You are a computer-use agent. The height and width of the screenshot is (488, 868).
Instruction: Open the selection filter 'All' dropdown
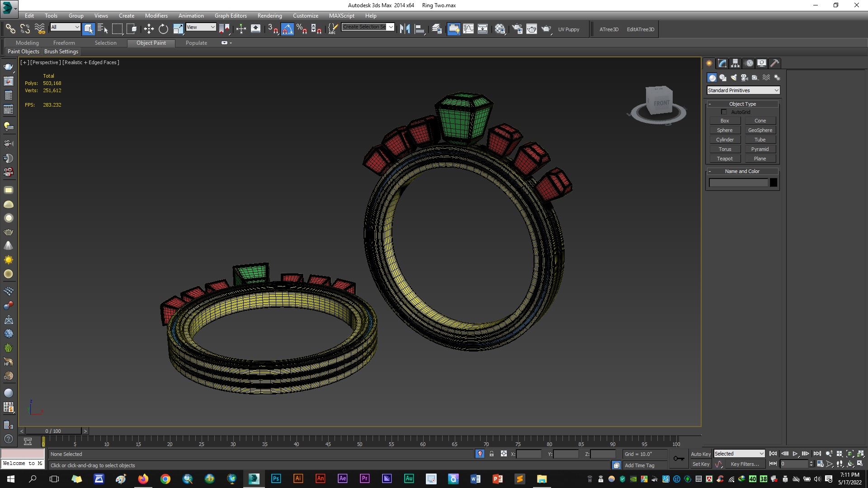65,27
